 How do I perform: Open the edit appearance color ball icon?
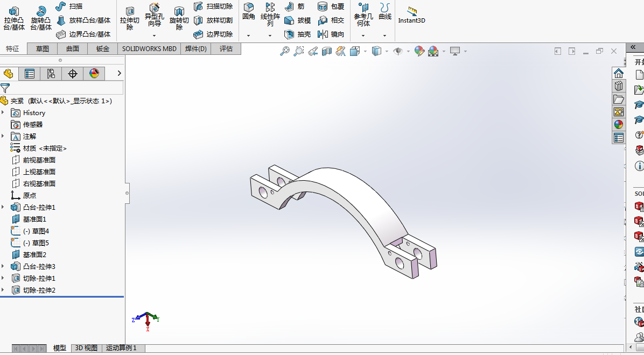tap(419, 51)
